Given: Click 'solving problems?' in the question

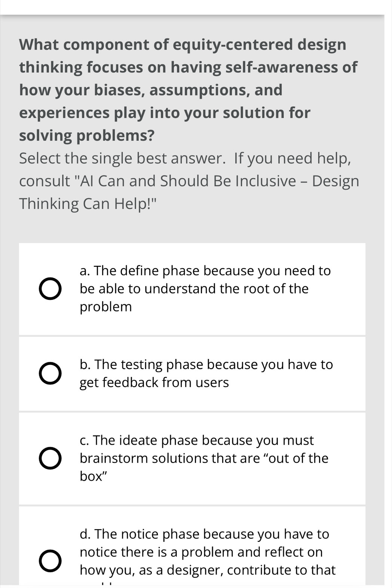Looking at the screenshot, I should pyautogui.click(x=87, y=135).
